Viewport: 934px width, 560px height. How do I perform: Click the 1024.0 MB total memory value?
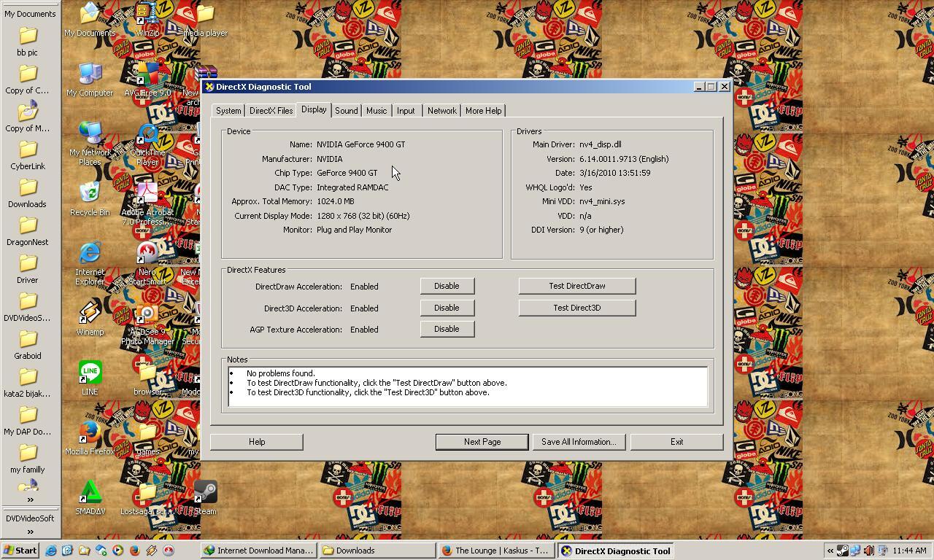tap(336, 201)
